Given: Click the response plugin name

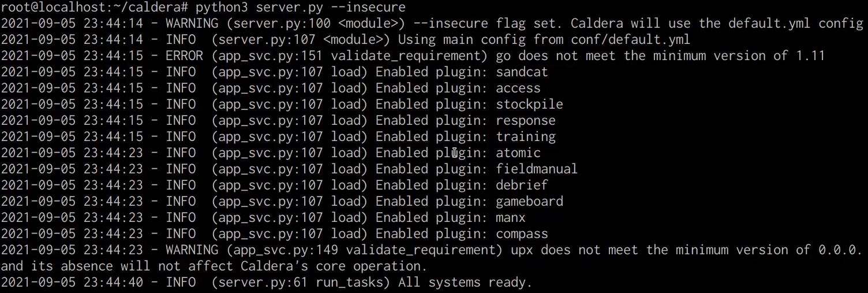Looking at the screenshot, I should click(525, 121).
